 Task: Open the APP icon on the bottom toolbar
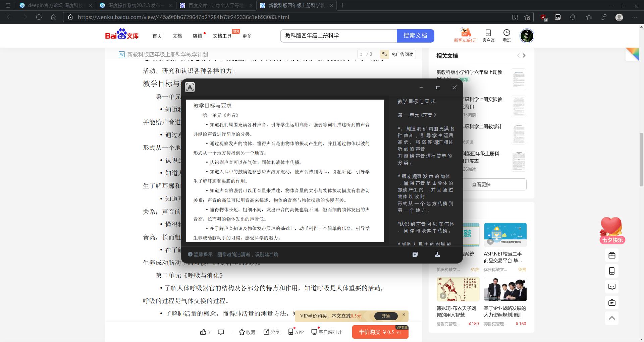(291, 332)
